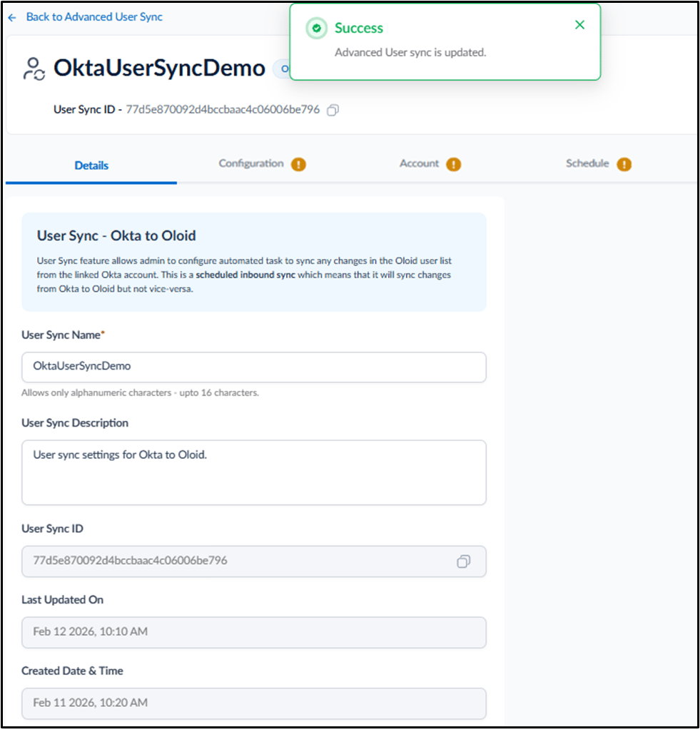This screenshot has height=729, width=700.
Task: Click the warning icon on Account tab
Action: coord(454,164)
